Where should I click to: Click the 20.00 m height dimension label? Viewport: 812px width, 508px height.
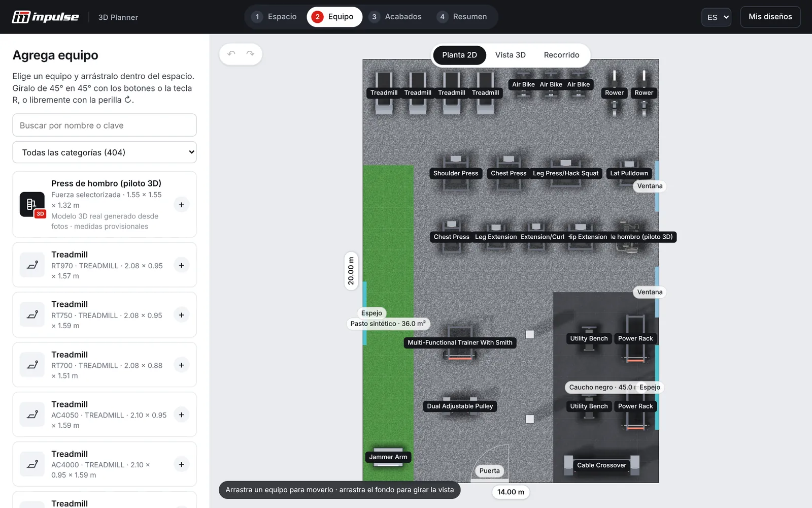pos(351,271)
